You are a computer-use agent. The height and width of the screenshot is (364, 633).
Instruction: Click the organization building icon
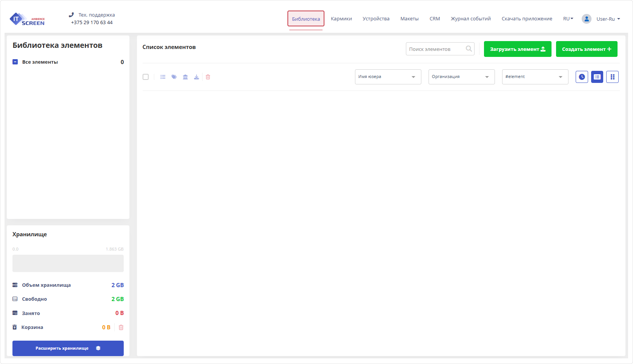[x=185, y=77]
